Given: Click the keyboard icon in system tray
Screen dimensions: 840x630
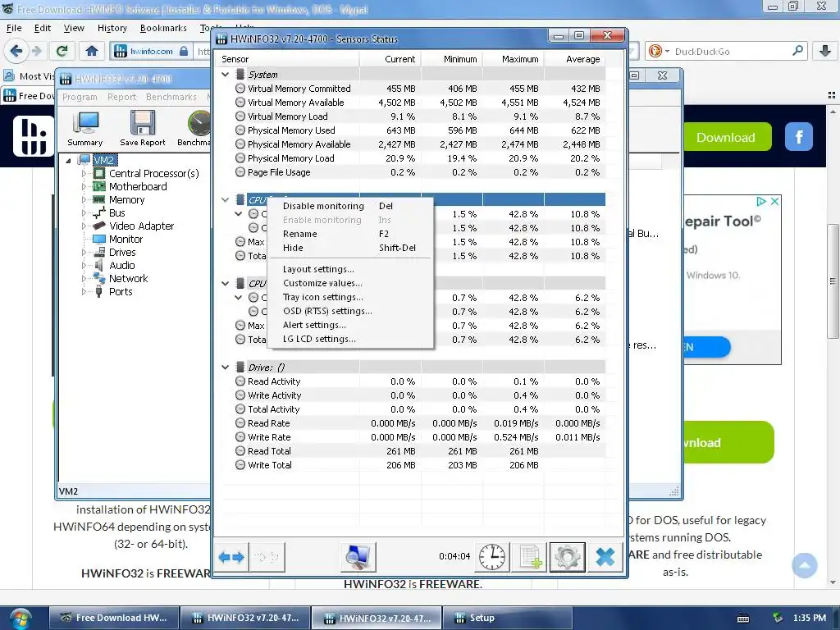Looking at the screenshot, I should (x=743, y=619).
